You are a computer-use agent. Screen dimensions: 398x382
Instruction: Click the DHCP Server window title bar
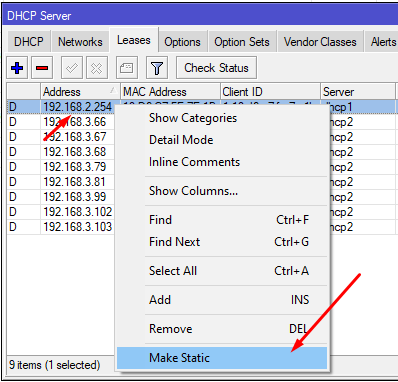[x=200, y=16]
